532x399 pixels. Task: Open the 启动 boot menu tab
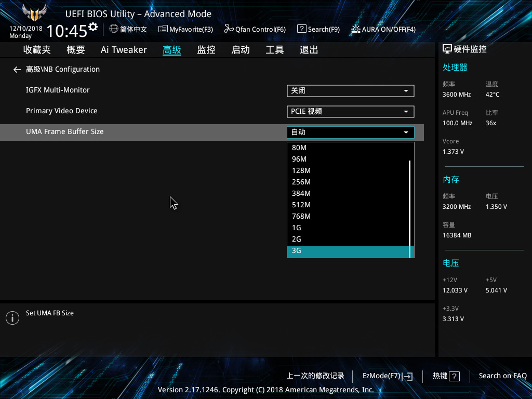coord(240,49)
